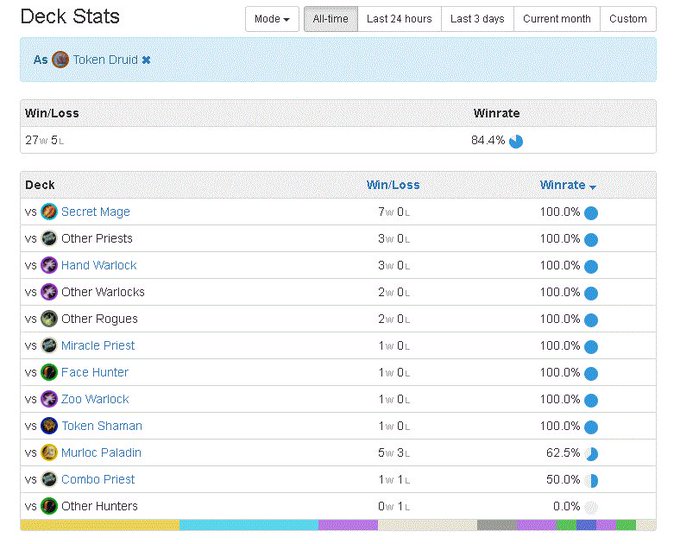Open Hand Warlock deck link
This screenshot has width=680, height=544.
(x=99, y=265)
